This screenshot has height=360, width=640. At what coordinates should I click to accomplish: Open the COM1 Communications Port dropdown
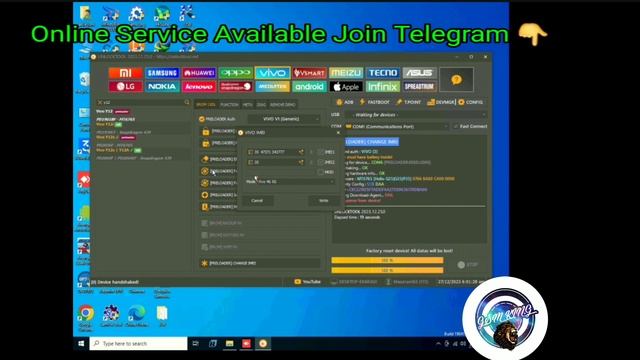397,127
